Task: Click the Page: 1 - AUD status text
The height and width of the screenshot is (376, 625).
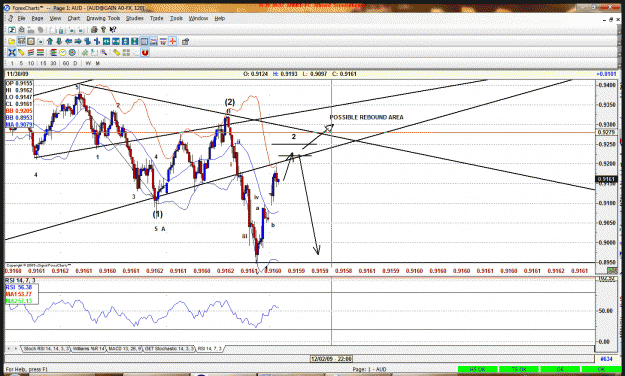Action: 369,369
